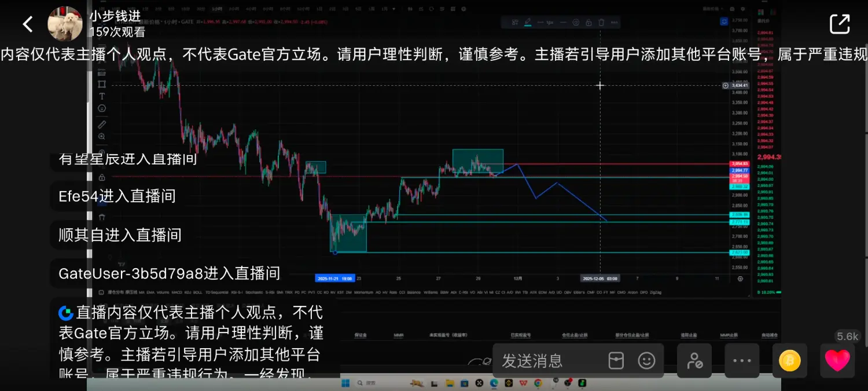Tap the Gate logo in the disclaimer message

pyautogui.click(x=66, y=313)
